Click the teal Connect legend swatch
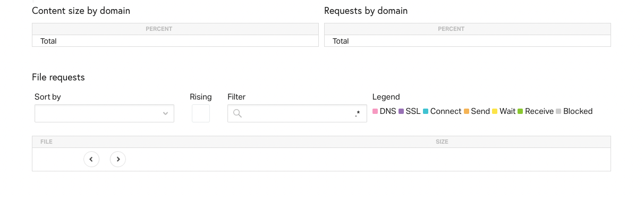This screenshot has height=198, width=644. (426, 111)
